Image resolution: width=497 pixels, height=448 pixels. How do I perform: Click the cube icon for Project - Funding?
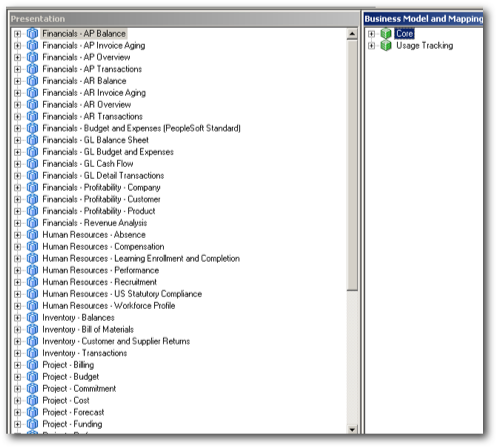tap(32, 424)
